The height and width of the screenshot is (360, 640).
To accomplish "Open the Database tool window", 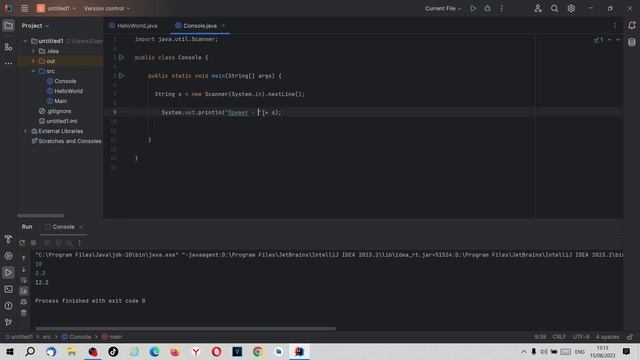I will [632, 42].
